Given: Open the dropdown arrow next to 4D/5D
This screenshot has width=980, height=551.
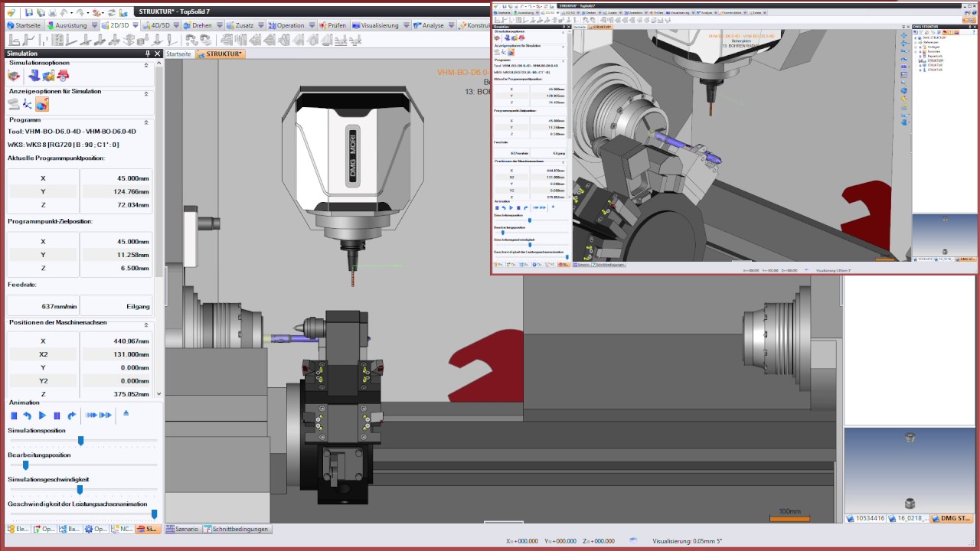Looking at the screenshot, I should pos(178,25).
